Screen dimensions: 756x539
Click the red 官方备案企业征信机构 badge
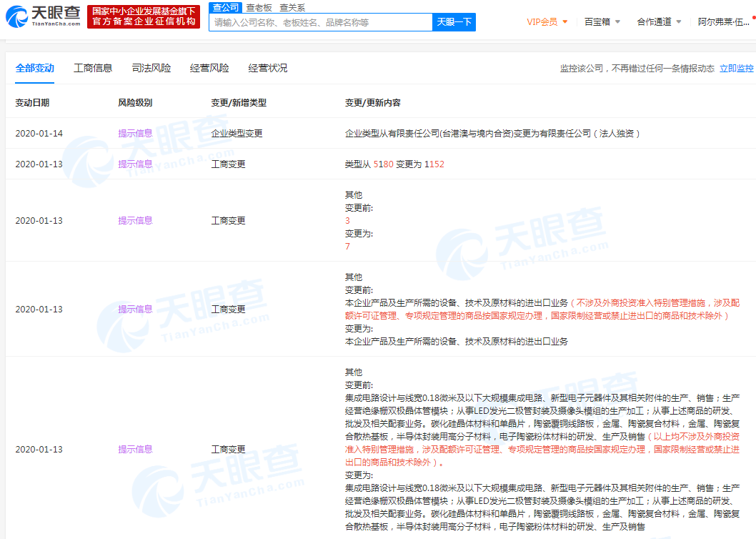click(142, 16)
